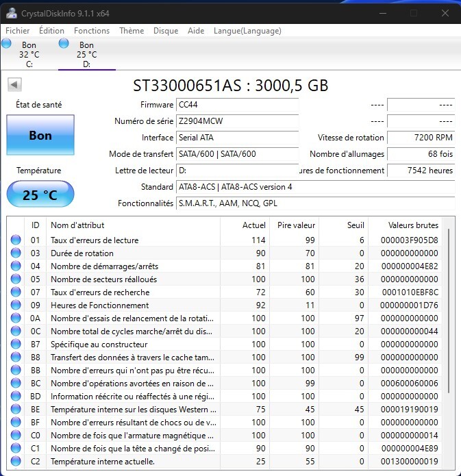Click status icon for Nombre de secteurs réalloués

[x=15, y=279]
